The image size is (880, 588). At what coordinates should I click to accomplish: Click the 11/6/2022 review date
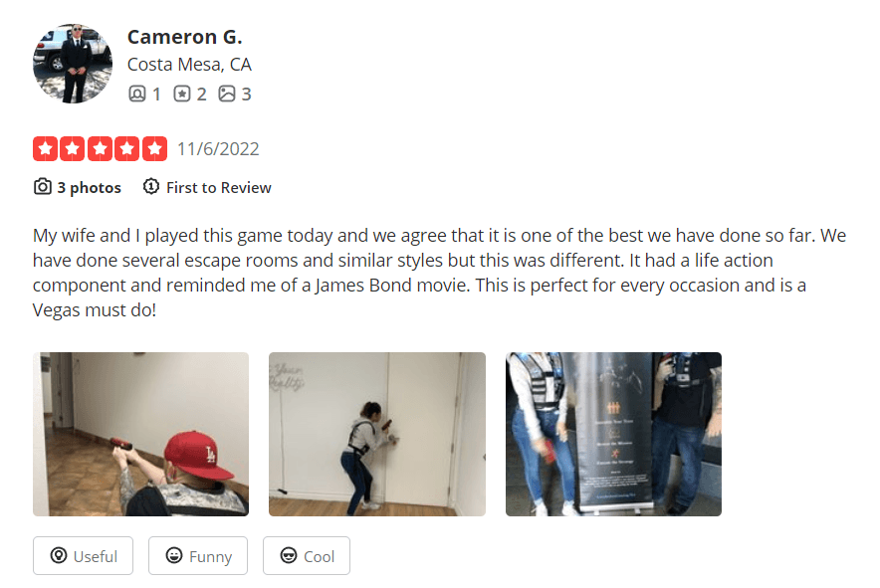pos(218,149)
